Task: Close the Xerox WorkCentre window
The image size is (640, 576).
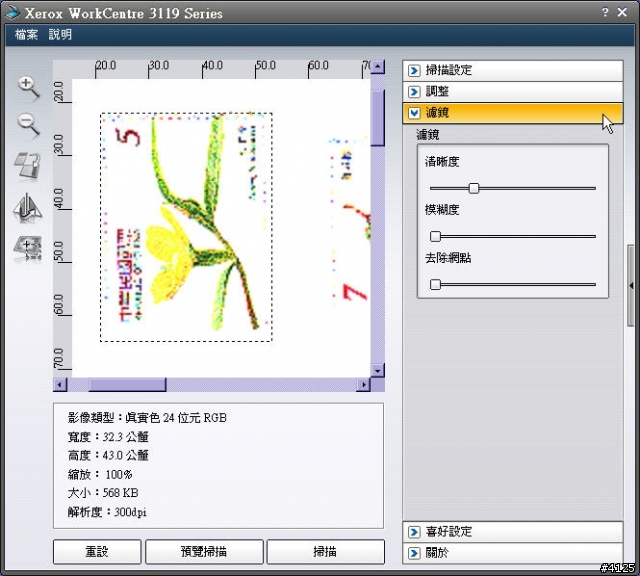Action: (x=622, y=12)
